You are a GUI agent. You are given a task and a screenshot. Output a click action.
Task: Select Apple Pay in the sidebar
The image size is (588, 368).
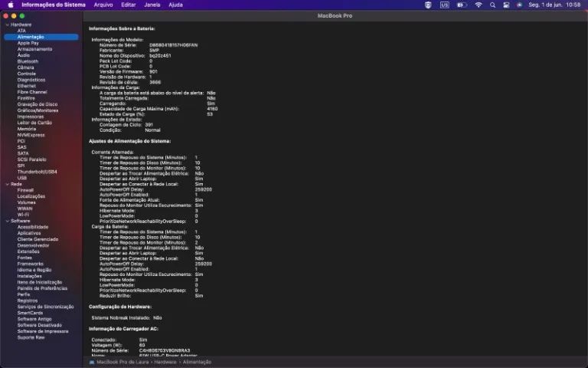[x=28, y=43]
